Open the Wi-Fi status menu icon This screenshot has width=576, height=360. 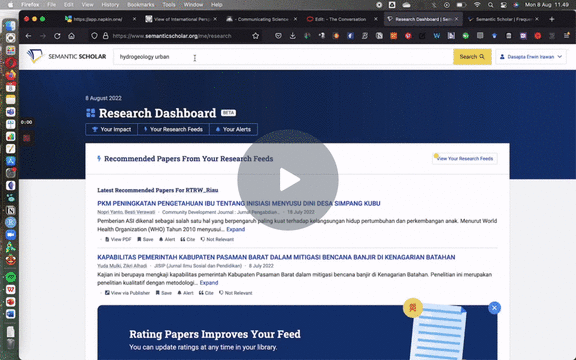tap(477, 5)
